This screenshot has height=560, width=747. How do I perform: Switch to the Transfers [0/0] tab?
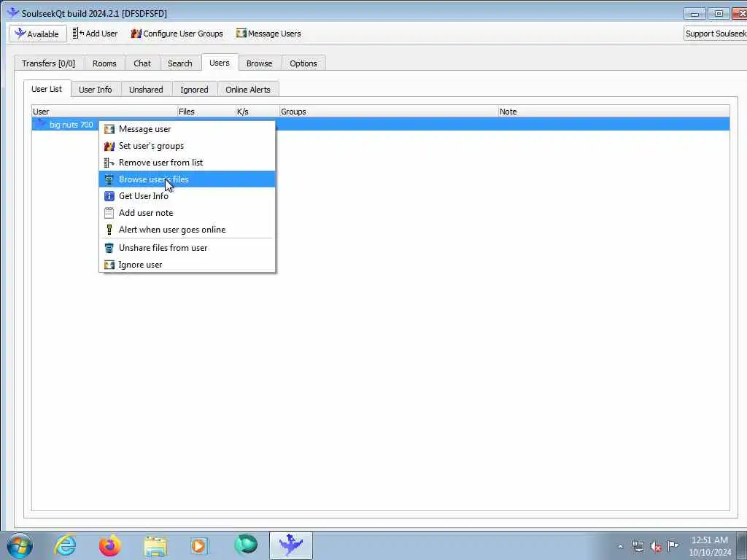pyautogui.click(x=49, y=63)
